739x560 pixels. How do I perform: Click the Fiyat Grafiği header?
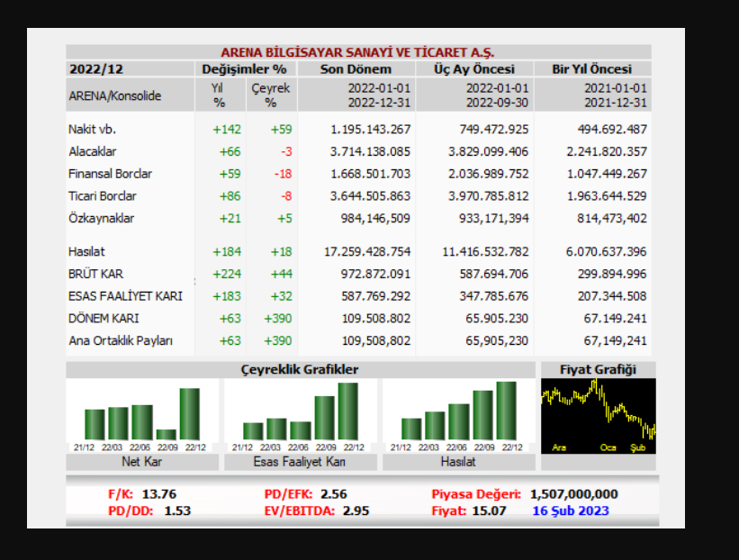tap(598, 369)
